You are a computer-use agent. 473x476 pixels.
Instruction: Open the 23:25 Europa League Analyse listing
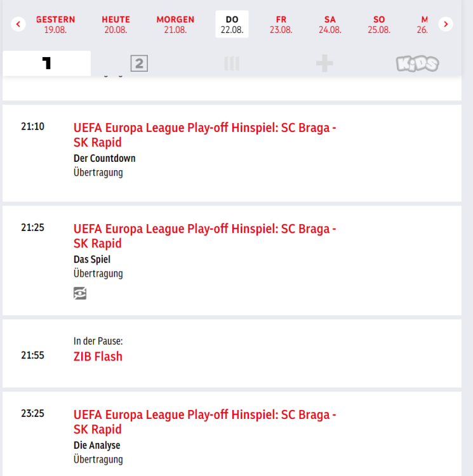coord(204,422)
